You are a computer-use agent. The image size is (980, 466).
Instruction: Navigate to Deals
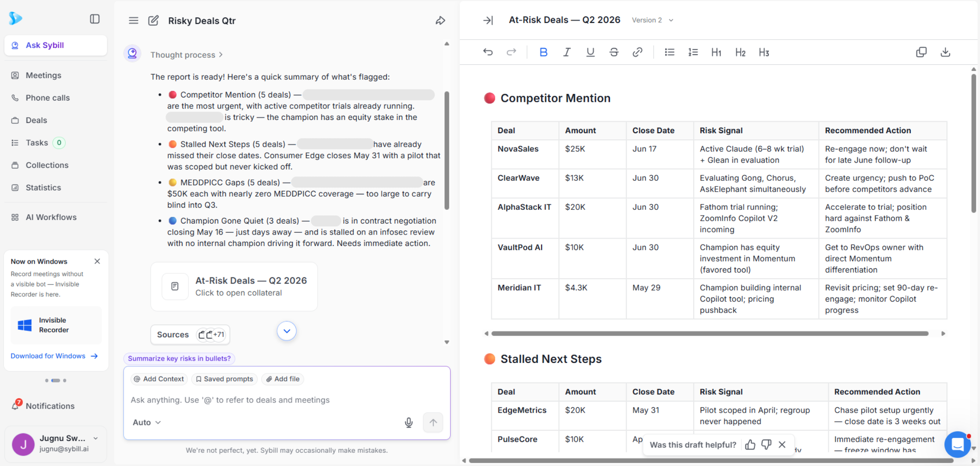56,120
